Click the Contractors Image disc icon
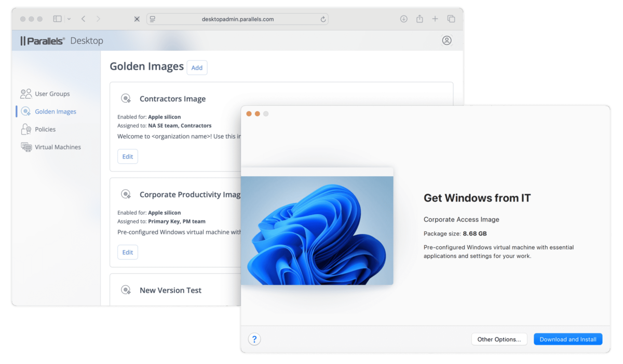623x364 pixels. pos(126,99)
